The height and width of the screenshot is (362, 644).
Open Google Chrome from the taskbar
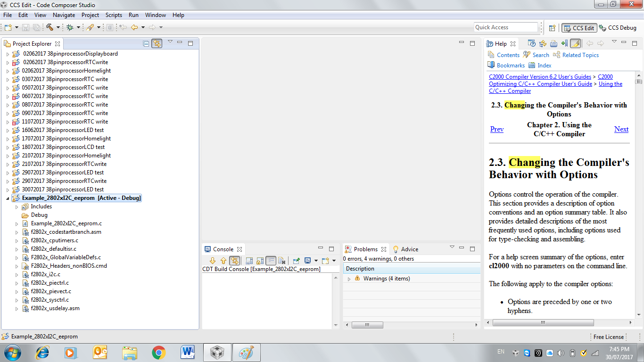[x=158, y=352]
